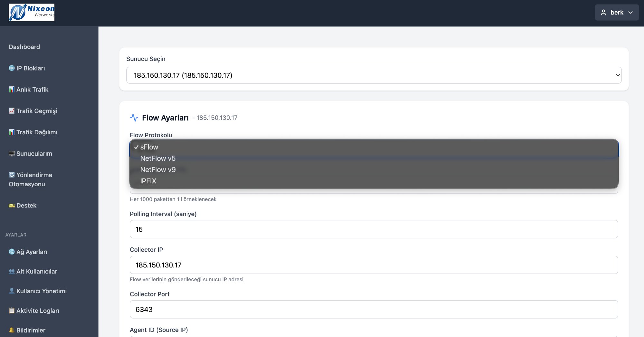This screenshot has height=337, width=644.
Task: Click the Bildirimler bell icon
Action: (12, 330)
